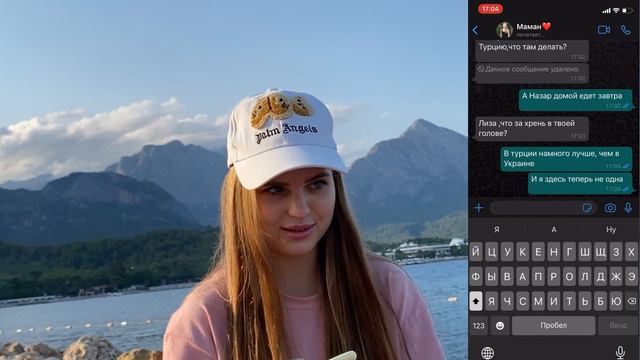Viewport: 640px width, 360px height.
Task: Start dictation with bottom microphone icon
Action: [x=620, y=352]
